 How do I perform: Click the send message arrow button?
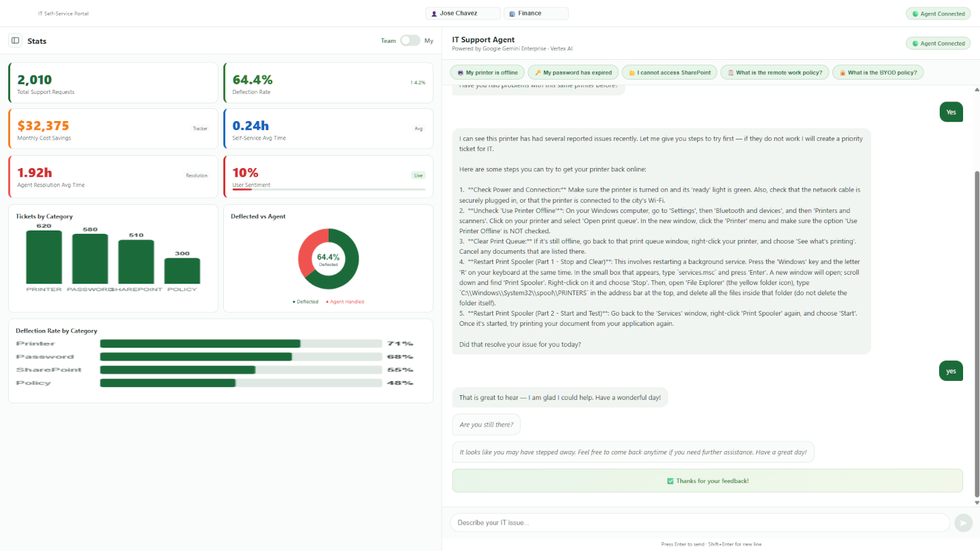(x=963, y=522)
